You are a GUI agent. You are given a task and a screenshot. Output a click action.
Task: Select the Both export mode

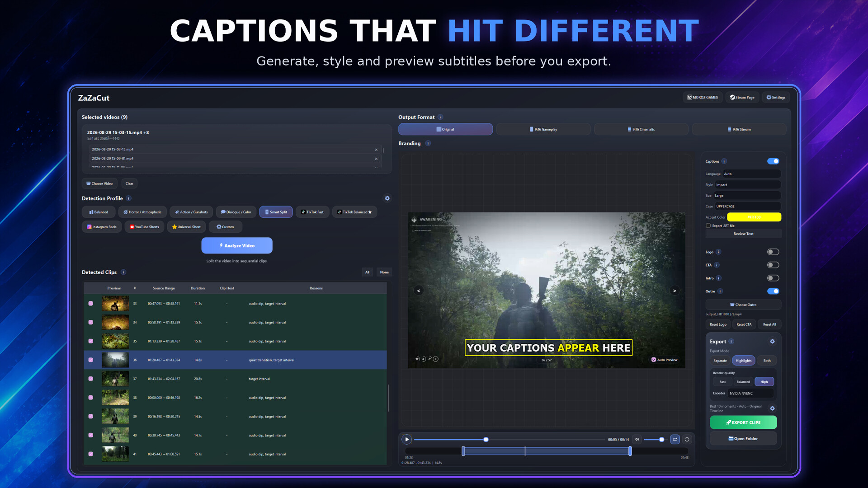(767, 361)
